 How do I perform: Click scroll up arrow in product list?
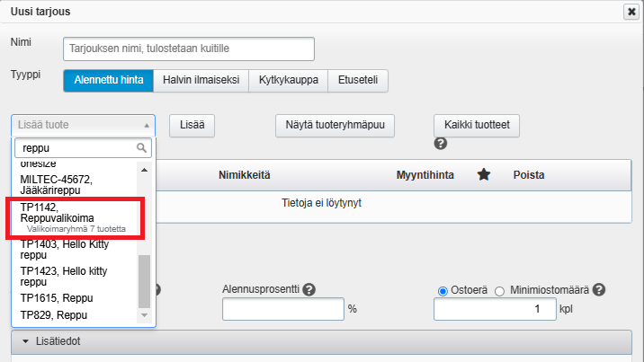pos(144,169)
